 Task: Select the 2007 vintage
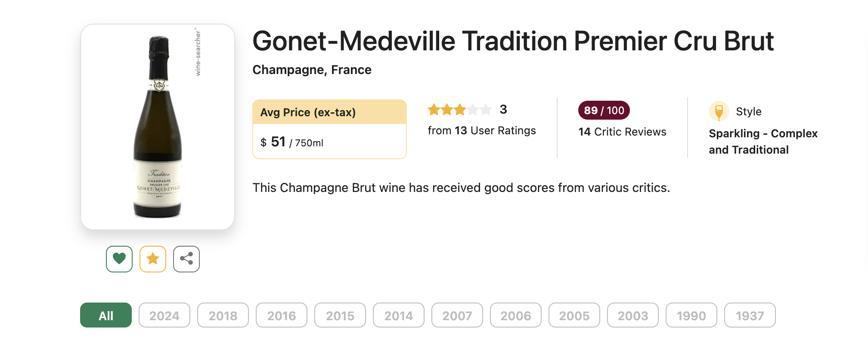tap(457, 315)
